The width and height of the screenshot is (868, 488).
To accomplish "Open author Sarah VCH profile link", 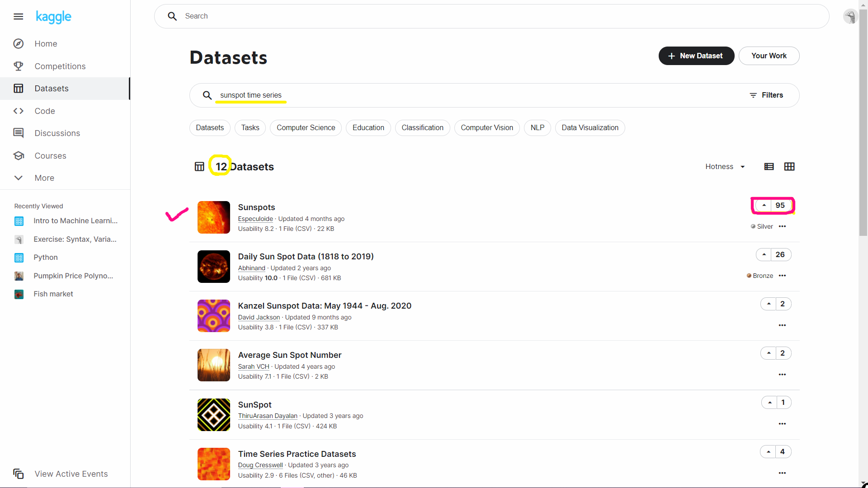I will [x=254, y=367].
